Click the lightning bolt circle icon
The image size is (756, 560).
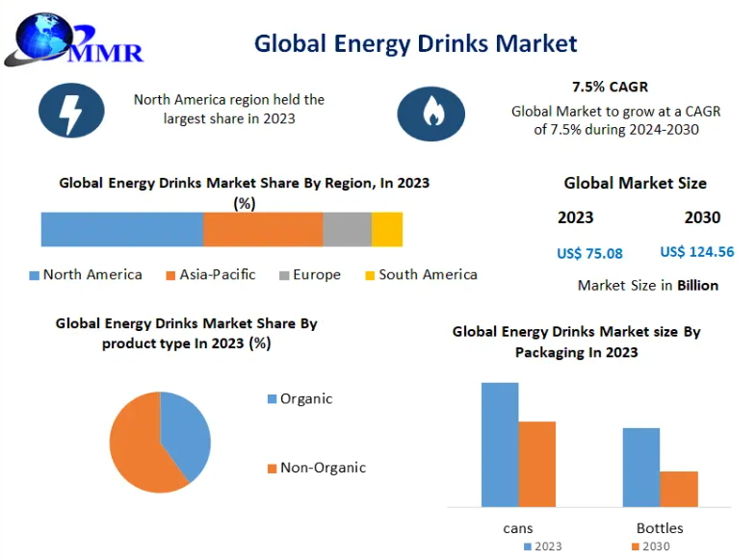click(x=71, y=112)
